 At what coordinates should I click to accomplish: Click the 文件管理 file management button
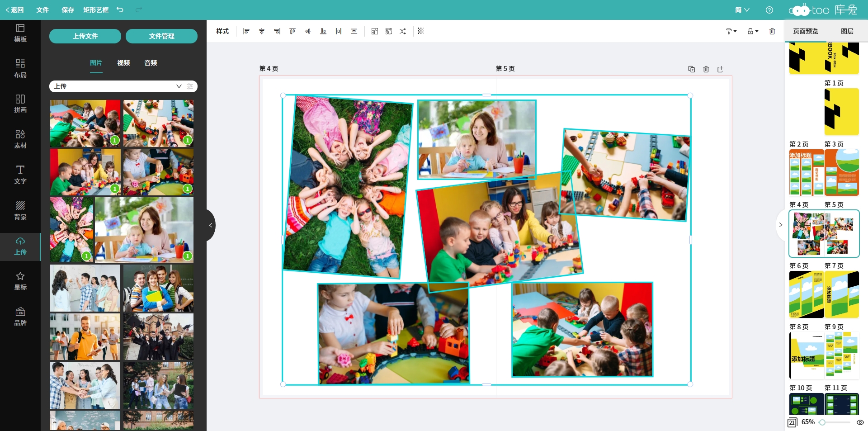coord(161,36)
